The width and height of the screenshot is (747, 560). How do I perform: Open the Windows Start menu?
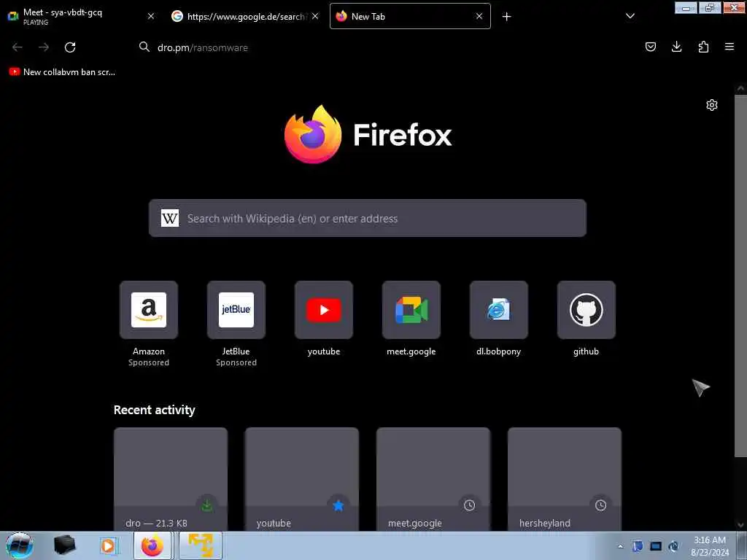click(x=20, y=545)
